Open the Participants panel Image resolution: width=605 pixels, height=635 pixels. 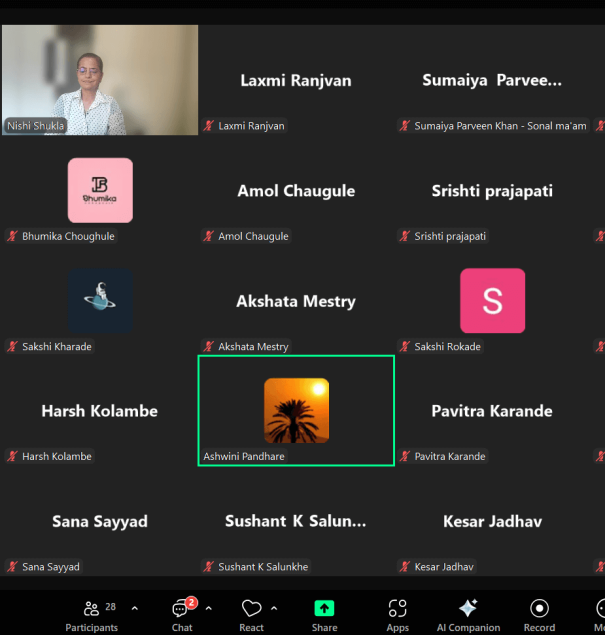coord(92,613)
